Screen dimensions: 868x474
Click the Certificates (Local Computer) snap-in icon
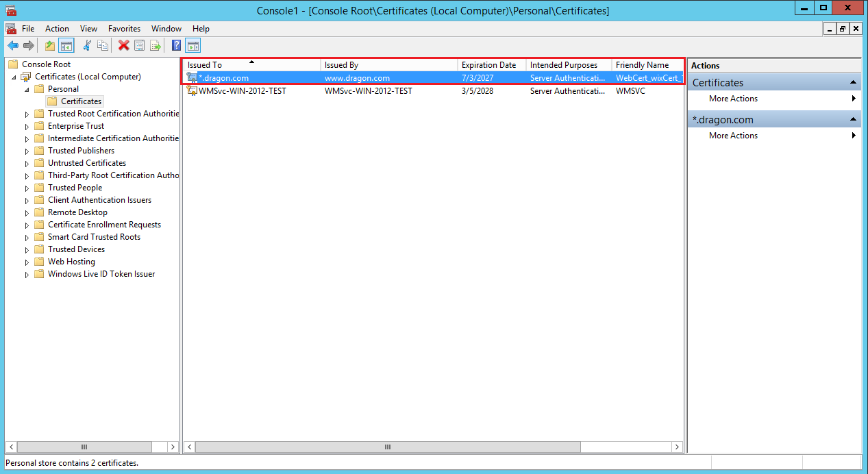27,77
